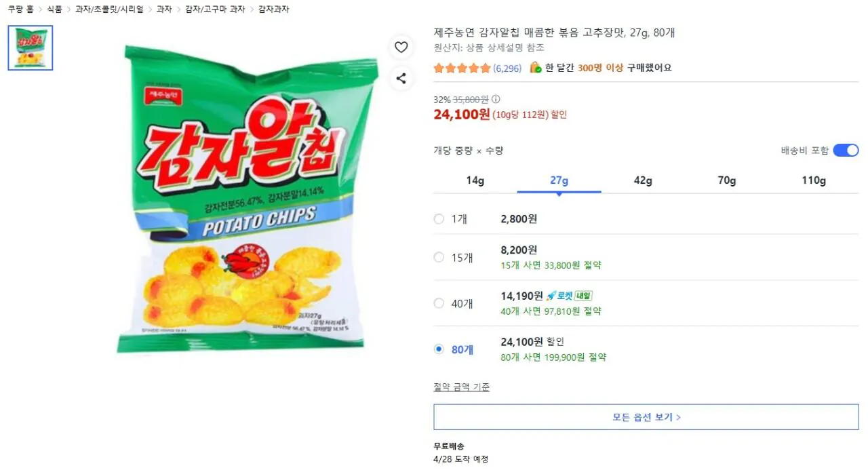Open the 42g weight tab
The width and height of the screenshot is (868, 470).
642,180
